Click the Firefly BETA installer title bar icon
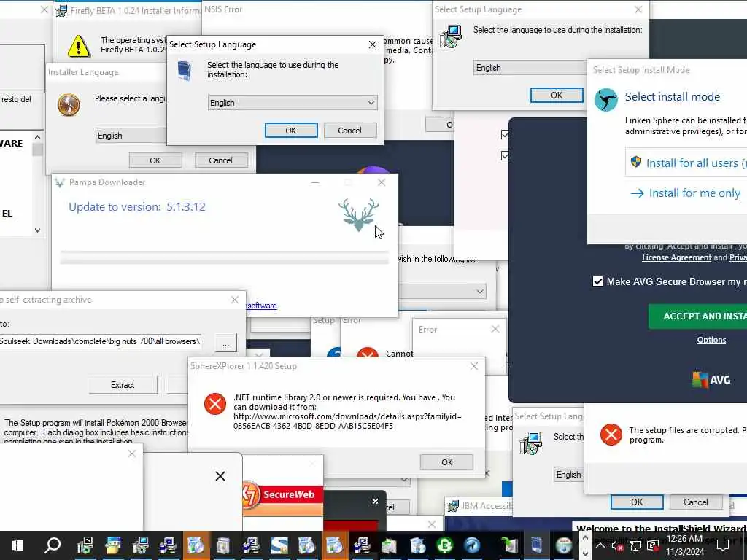747x560 pixels. pyautogui.click(x=61, y=10)
